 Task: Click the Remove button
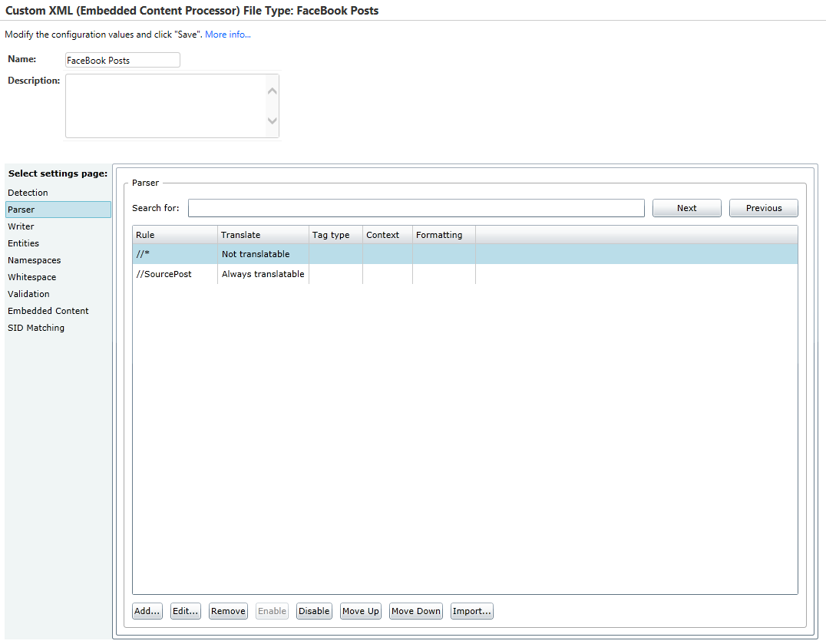[228, 611]
